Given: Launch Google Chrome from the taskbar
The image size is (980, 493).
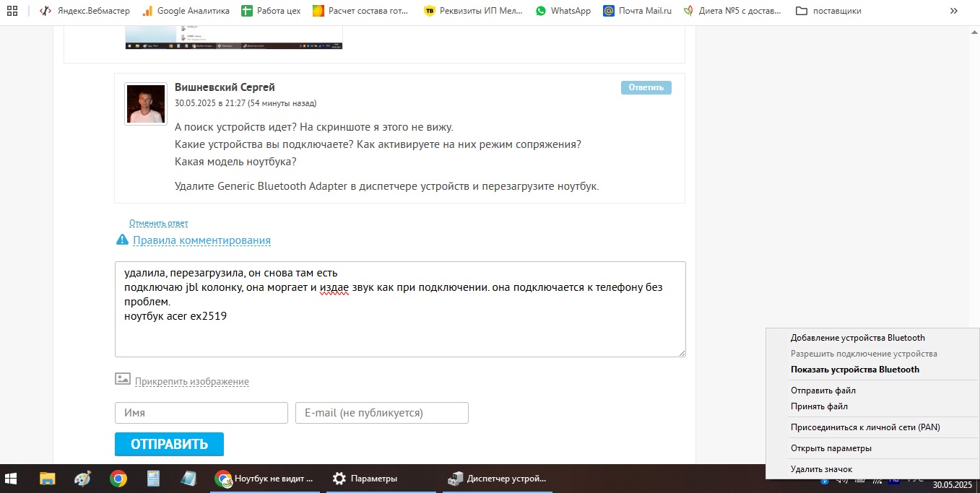Looking at the screenshot, I should [x=118, y=479].
